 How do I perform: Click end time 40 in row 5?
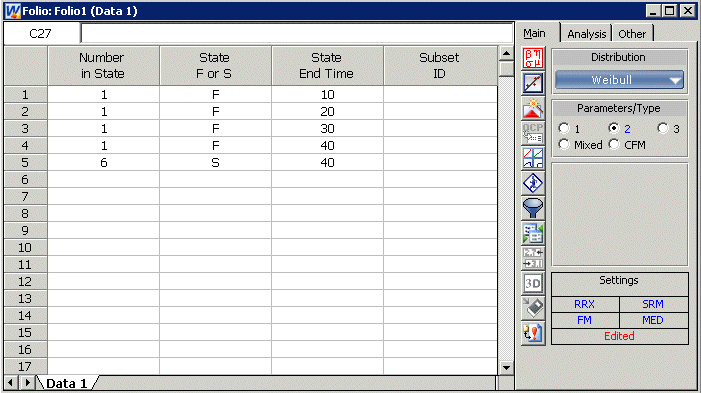[x=327, y=163]
